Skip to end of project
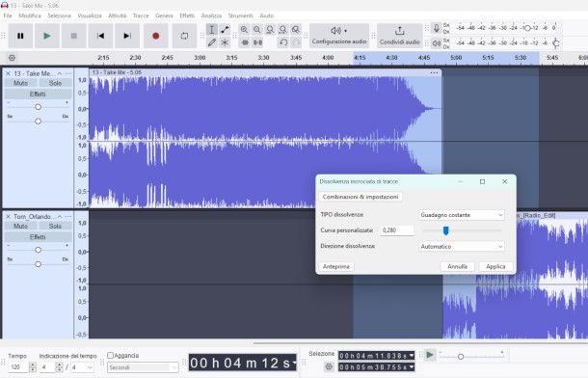The image size is (588, 378). point(127,36)
